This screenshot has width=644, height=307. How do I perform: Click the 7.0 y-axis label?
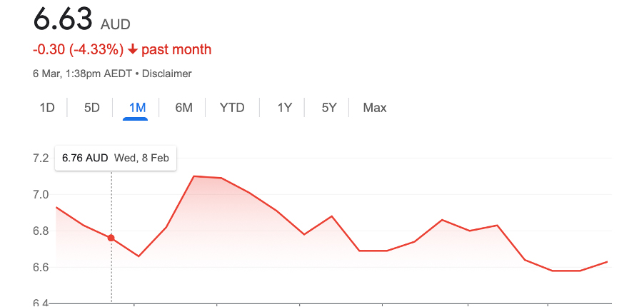click(41, 194)
